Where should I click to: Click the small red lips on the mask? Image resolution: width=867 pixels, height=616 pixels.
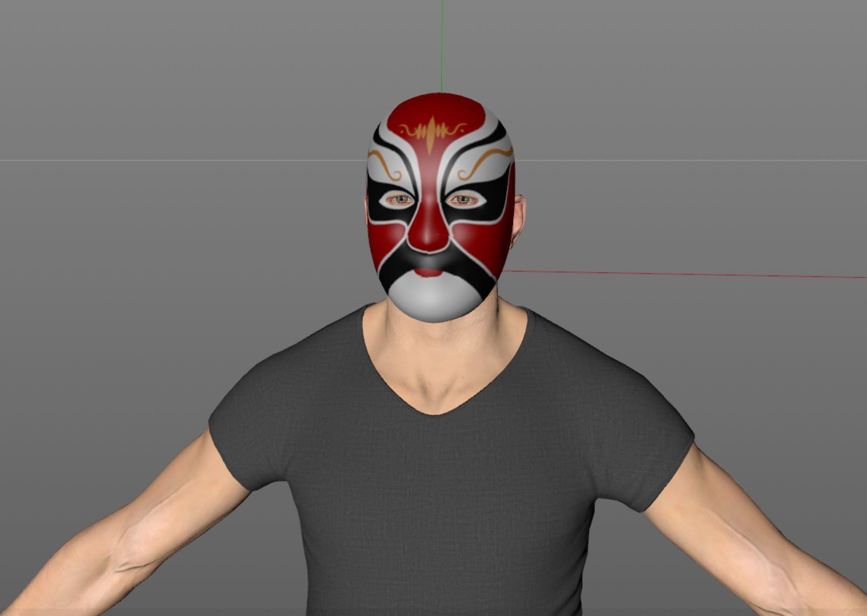pos(428,271)
